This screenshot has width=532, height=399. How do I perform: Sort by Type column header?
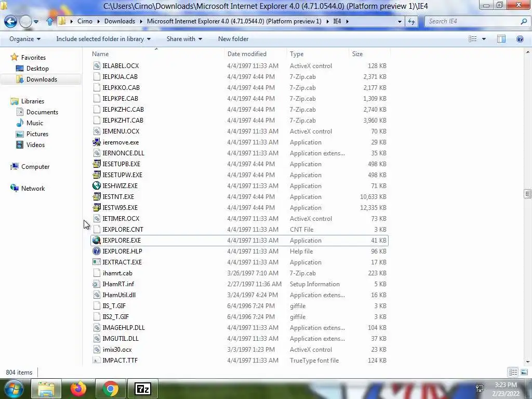[x=297, y=54]
